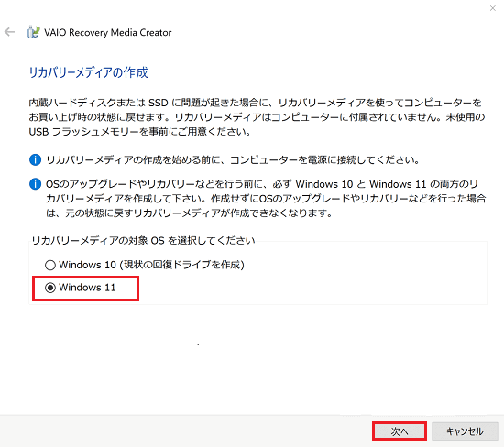The width and height of the screenshot is (504, 447).
Task: Click the info icon beside the OS upgrade warning
Action: (x=35, y=184)
